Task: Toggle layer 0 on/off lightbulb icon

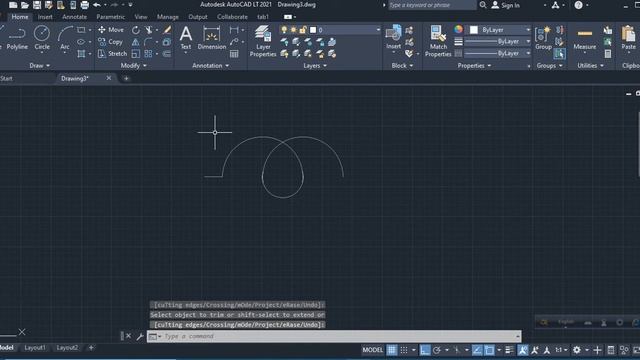Action: click(x=284, y=30)
